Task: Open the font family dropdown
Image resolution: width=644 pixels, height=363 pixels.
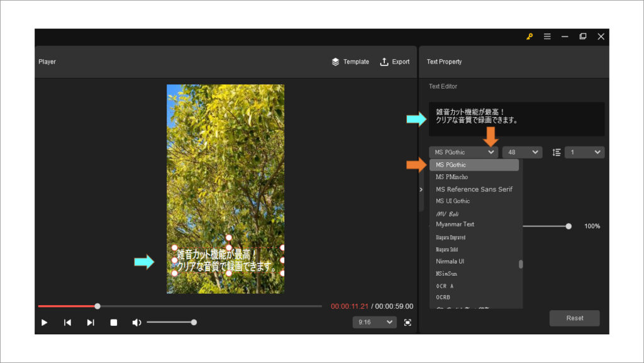Action: (463, 152)
